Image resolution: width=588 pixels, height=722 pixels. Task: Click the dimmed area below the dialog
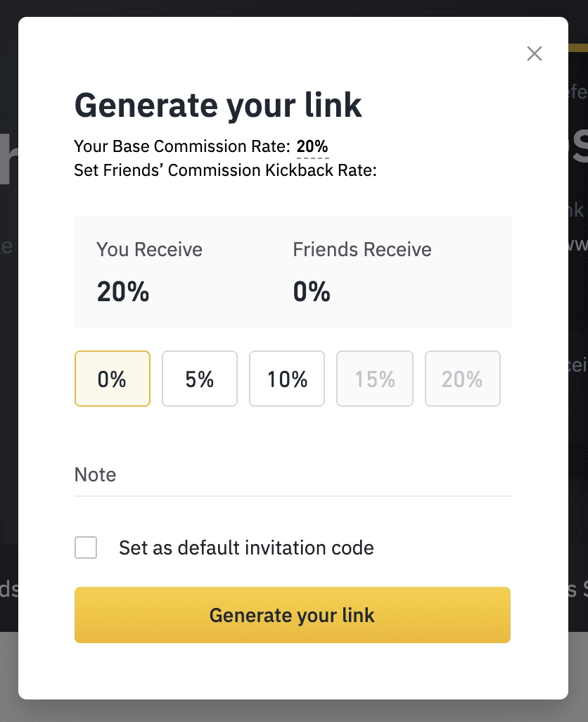click(x=294, y=711)
